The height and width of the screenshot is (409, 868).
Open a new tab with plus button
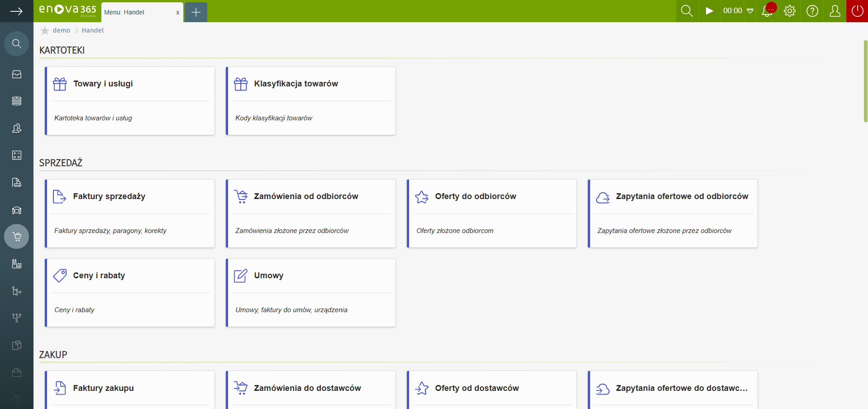click(196, 12)
